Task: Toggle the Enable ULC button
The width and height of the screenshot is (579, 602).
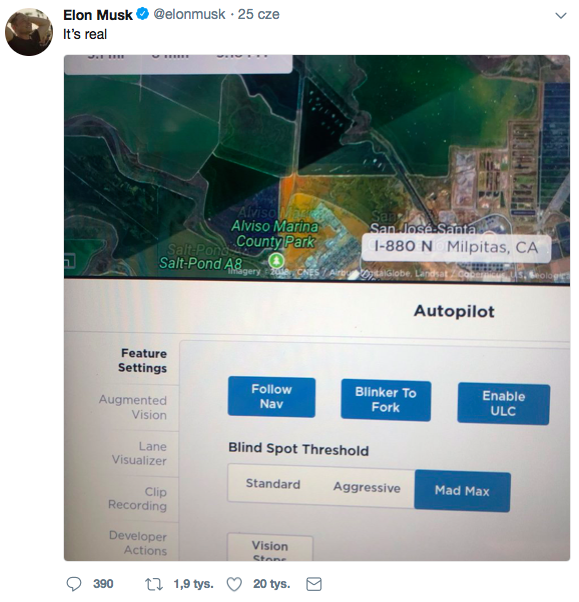Action: pyautogui.click(x=503, y=404)
